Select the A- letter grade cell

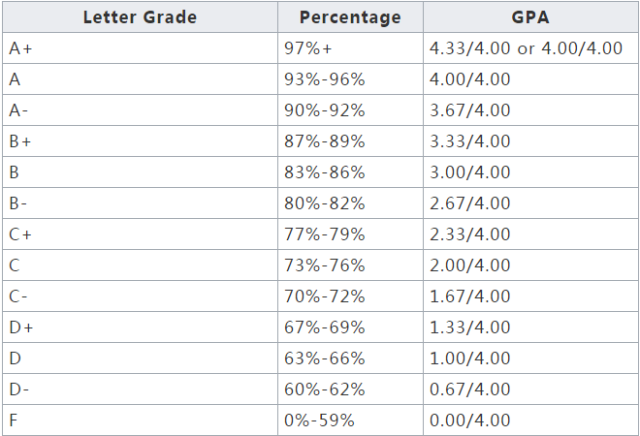tap(140, 110)
